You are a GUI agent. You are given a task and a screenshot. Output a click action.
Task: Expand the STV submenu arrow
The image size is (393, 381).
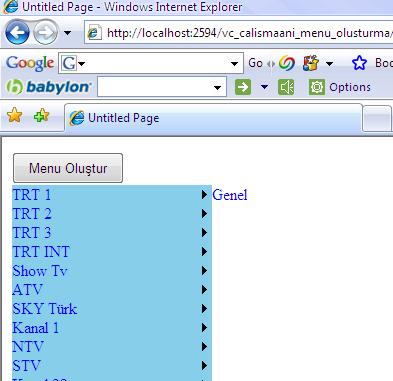pyautogui.click(x=204, y=366)
